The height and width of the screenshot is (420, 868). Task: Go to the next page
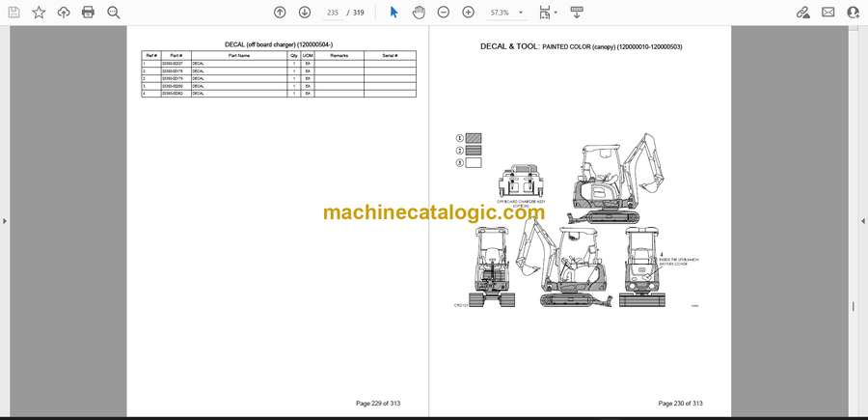click(305, 13)
